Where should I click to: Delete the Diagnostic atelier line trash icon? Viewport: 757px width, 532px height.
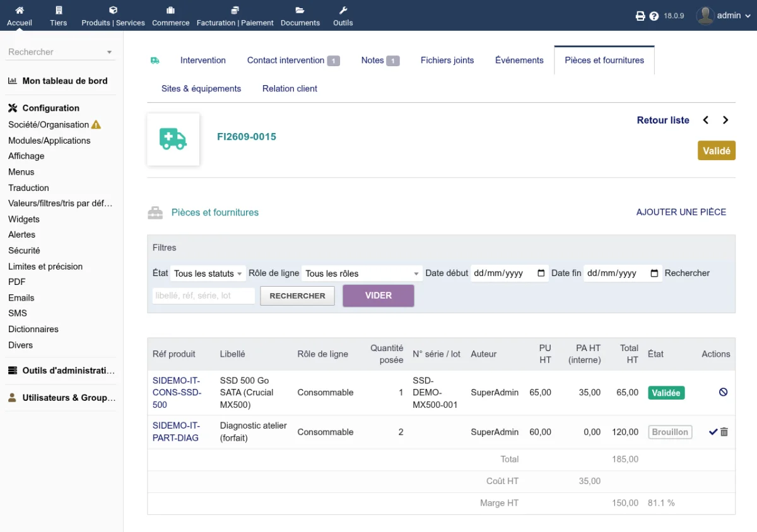click(724, 432)
